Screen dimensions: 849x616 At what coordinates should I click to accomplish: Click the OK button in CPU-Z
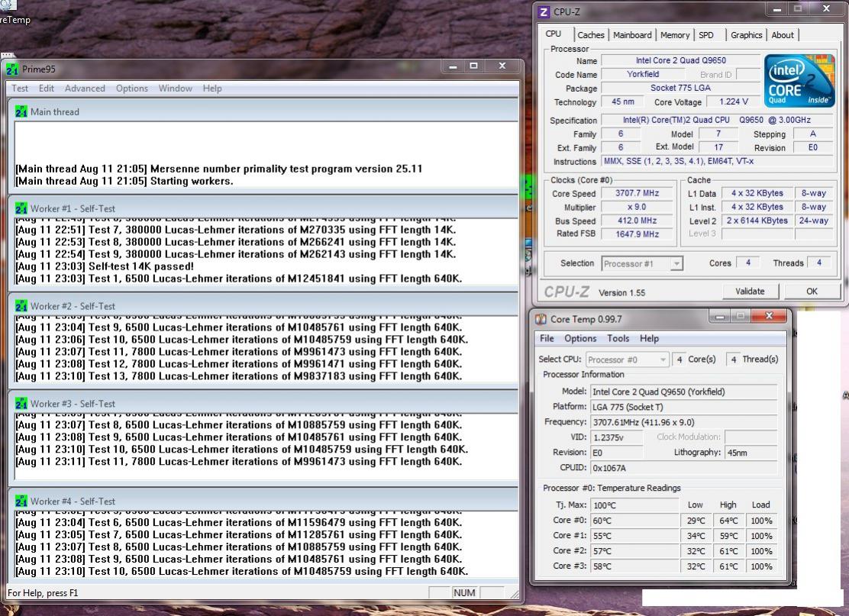[812, 292]
